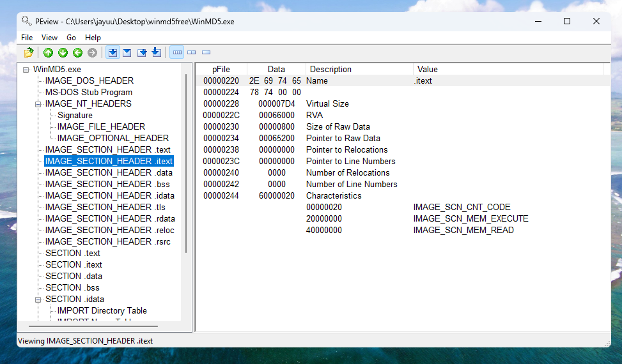The width and height of the screenshot is (622, 364).
Task: Click the pFile column header
Action: click(x=221, y=70)
